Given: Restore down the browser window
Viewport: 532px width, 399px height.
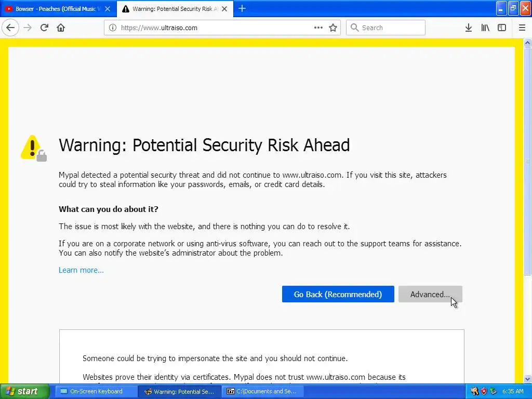Looking at the screenshot, I should (x=513, y=8).
